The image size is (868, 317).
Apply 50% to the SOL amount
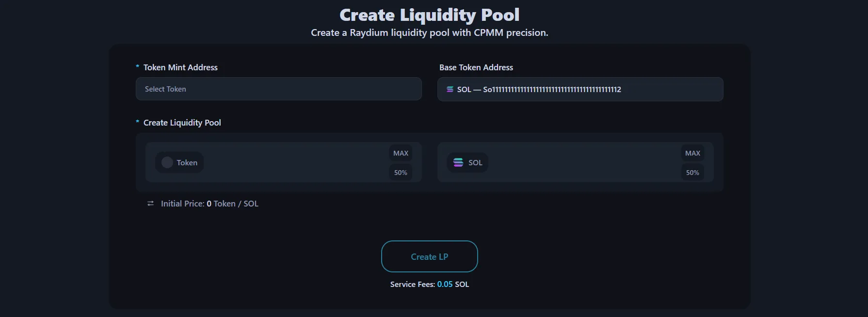692,172
